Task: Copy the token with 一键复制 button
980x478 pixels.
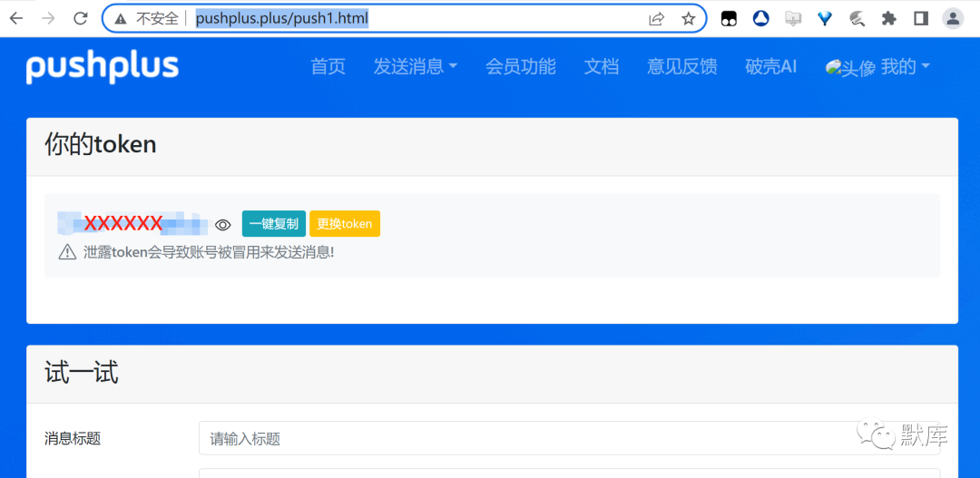Action: pyautogui.click(x=274, y=224)
